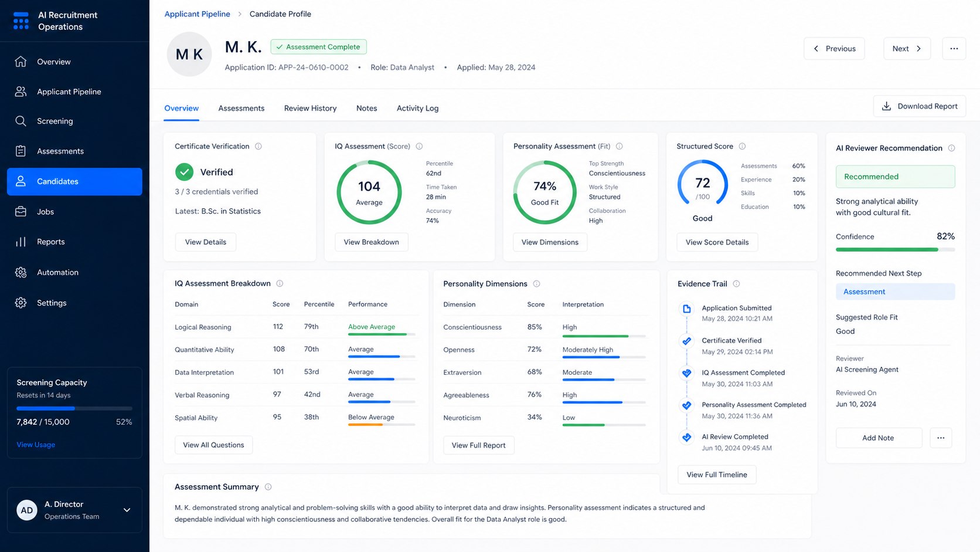
Task: Click Personality Assessment Completed timeline entry
Action: click(x=754, y=410)
